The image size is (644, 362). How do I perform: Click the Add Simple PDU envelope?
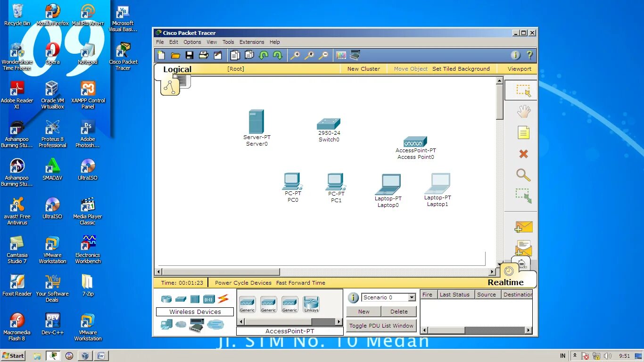pos(523,227)
